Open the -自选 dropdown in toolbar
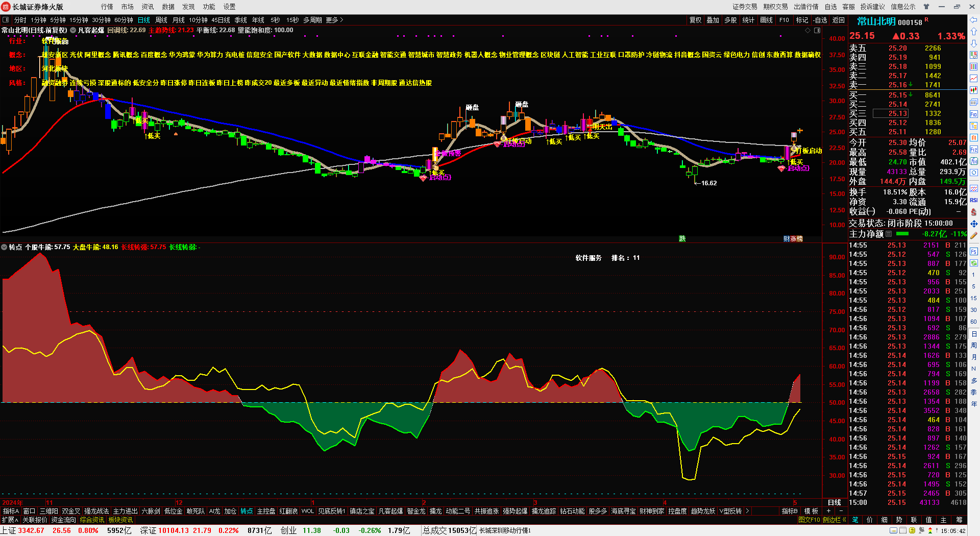 pyautogui.click(x=820, y=20)
